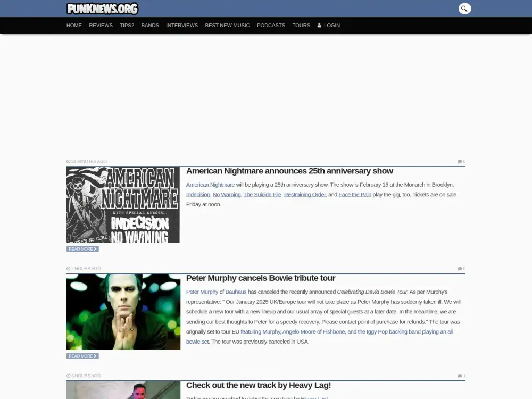This screenshot has height=399, width=532.
Task: Click the comment icon showing 1 on Heavy Lag post
Action: point(460,375)
